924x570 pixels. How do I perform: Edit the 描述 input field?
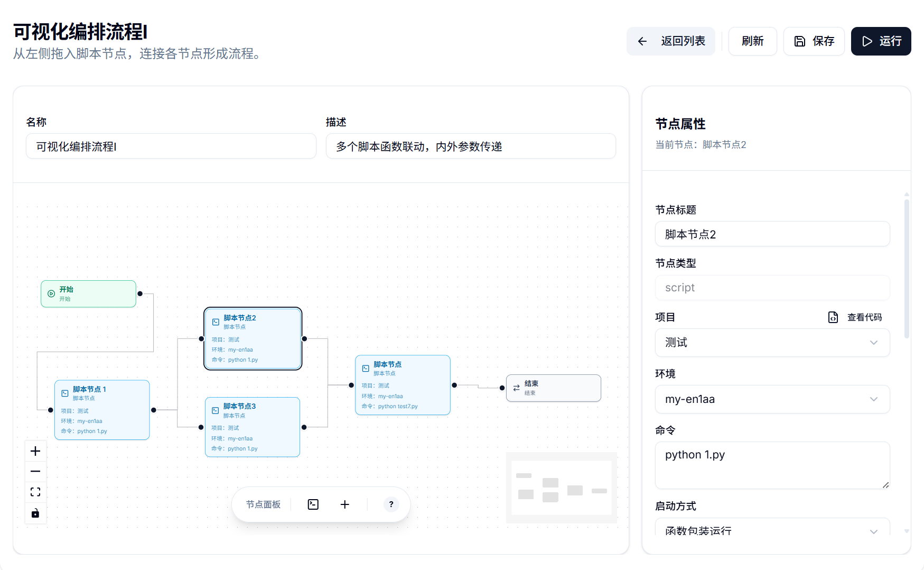coord(471,146)
